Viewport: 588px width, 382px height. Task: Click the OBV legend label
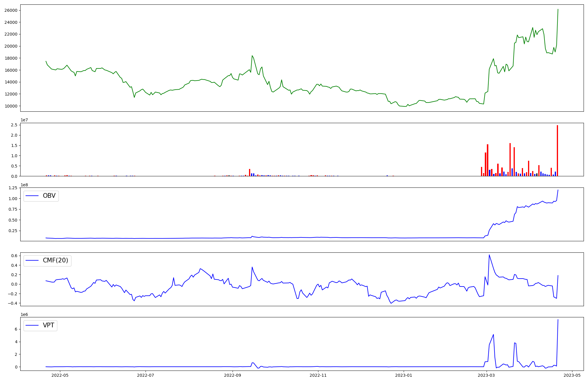49,196
